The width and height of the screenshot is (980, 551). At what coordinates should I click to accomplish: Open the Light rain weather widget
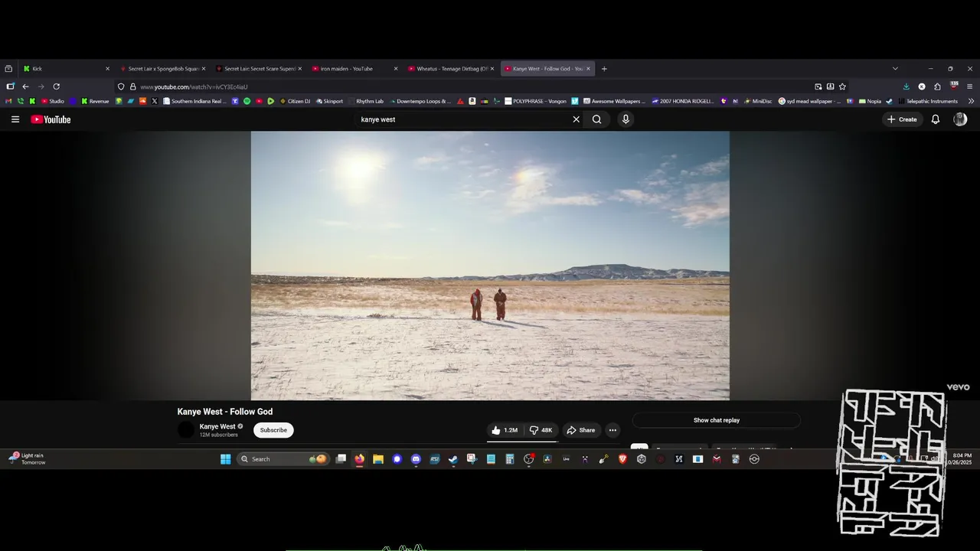tap(28, 459)
